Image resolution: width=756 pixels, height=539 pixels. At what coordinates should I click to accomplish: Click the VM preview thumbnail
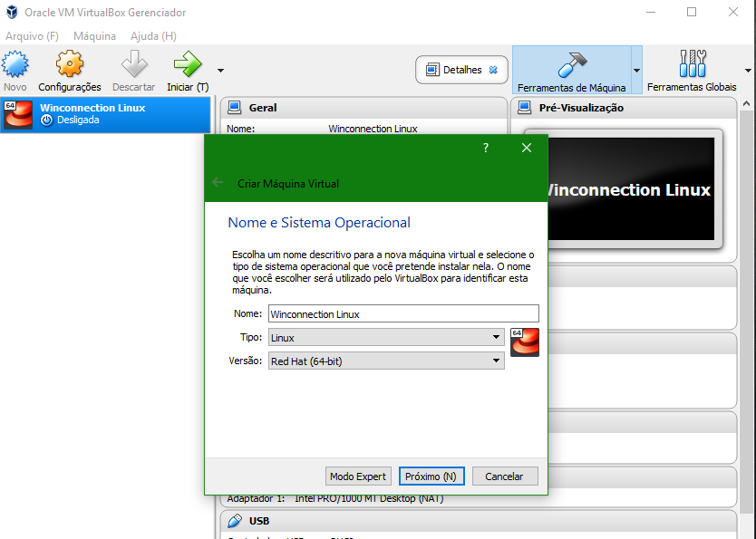coord(631,188)
